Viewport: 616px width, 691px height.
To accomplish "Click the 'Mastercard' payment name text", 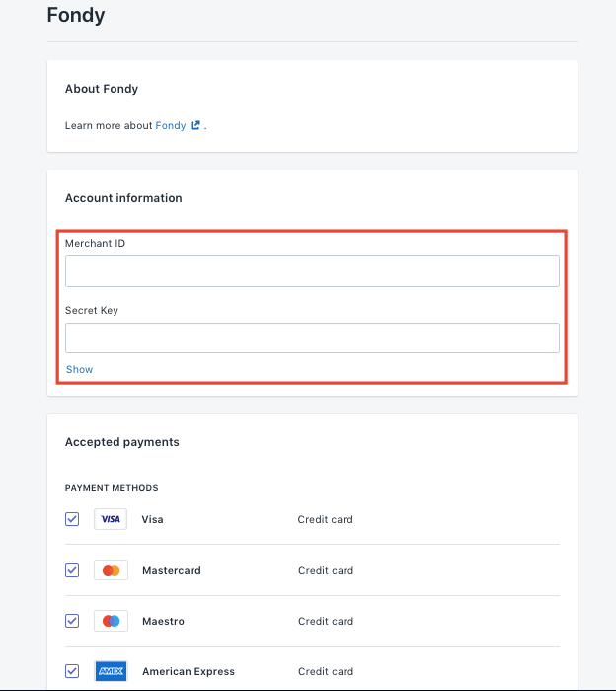I will point(172,570).
